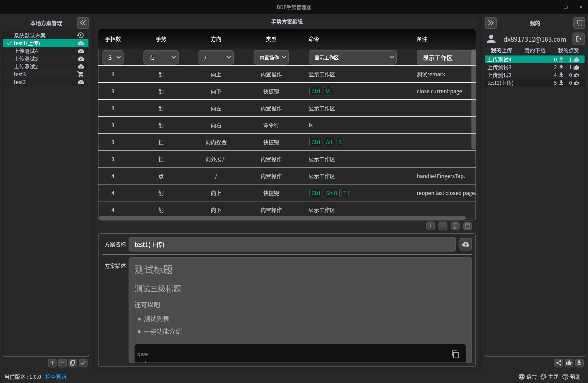Switch to 我的点赞 tab
The height and width of the screenshot is (383, 588).
(569, 51)
